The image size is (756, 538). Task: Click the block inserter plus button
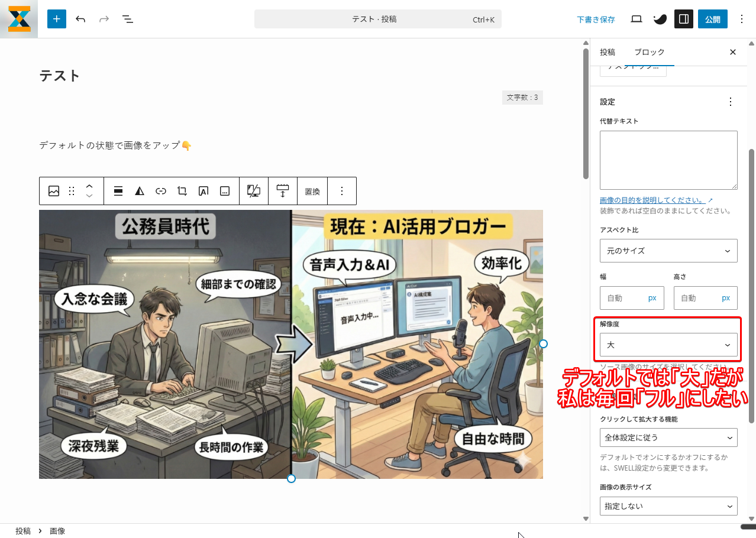point(57,19)
